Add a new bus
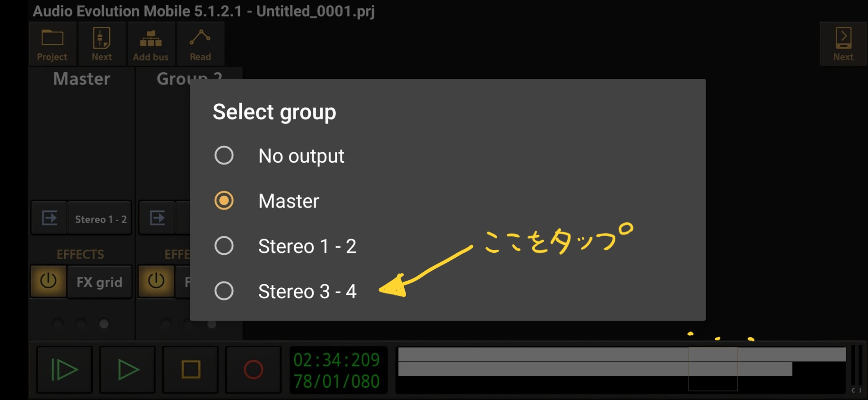 click(x=151, y=44)
